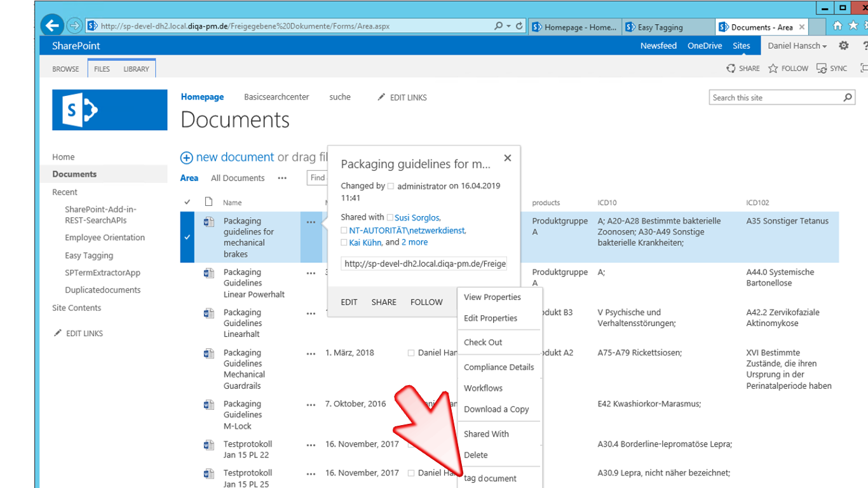868x488 pixels.
Task: Refresh the page via reload icon
Action: tap(519, 26)
